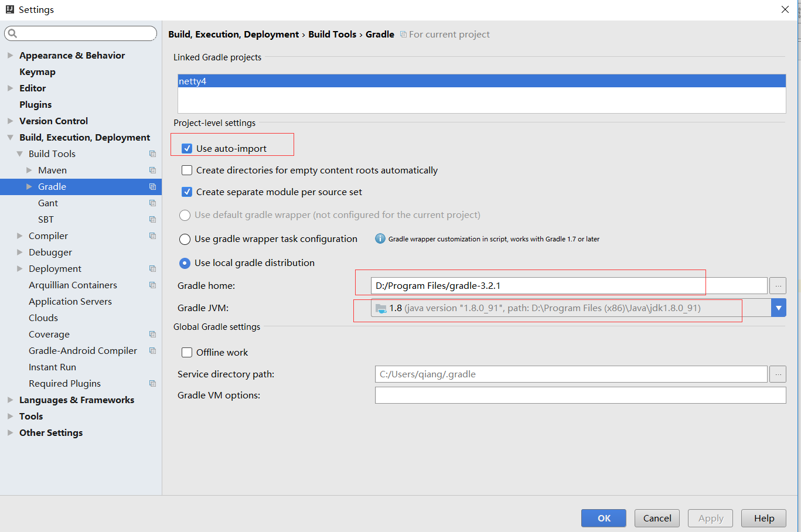Click the IntelliJ logo in the title bar
Viewport: 801px width, 532px height.
[x=9, y=9]
